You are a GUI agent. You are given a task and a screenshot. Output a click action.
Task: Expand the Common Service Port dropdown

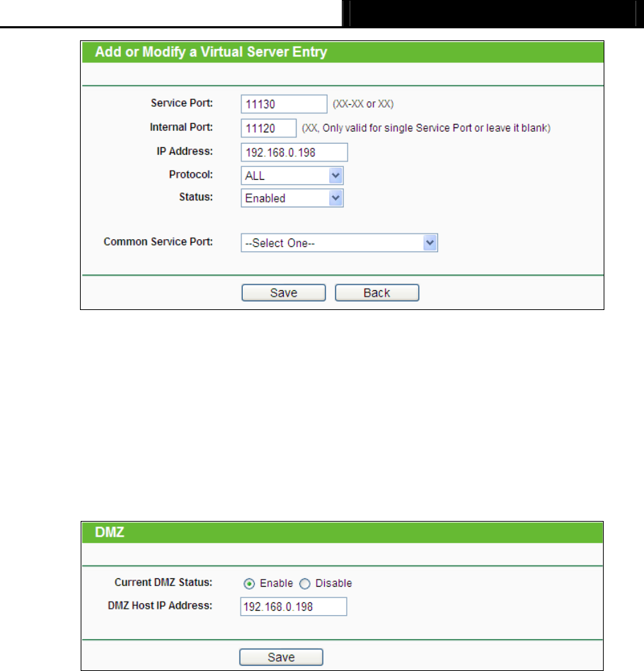point(339,243)
